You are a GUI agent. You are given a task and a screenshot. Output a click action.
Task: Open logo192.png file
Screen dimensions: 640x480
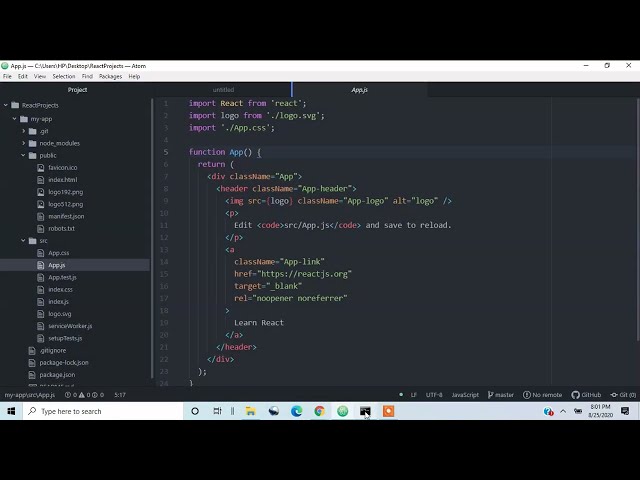tap(65, 192)
